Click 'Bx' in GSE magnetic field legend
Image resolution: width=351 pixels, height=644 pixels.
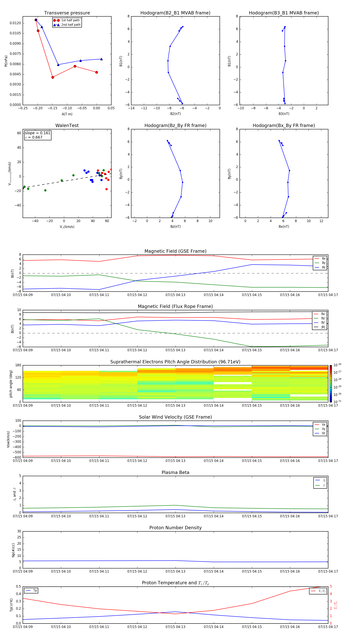[x=320, y=259]
